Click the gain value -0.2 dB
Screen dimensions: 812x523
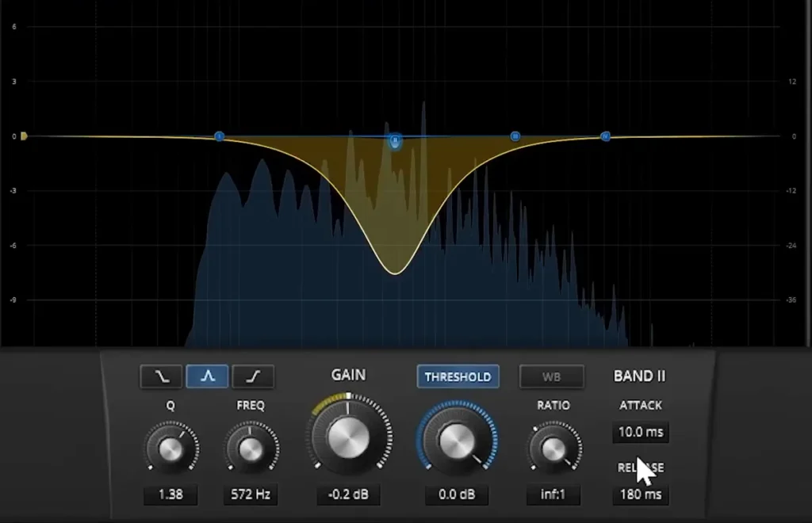click(x=349, y=494)
